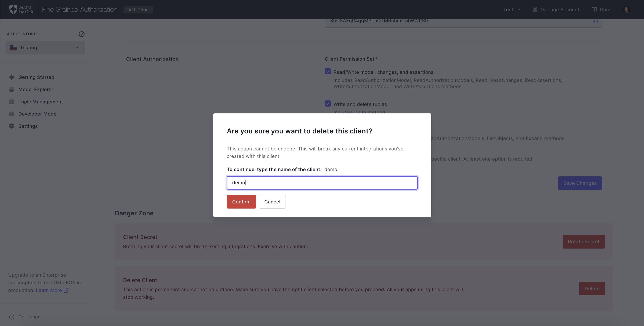Click the Client Secret heading
This screenshot has height=326, width=644.
tap(140, 237)
